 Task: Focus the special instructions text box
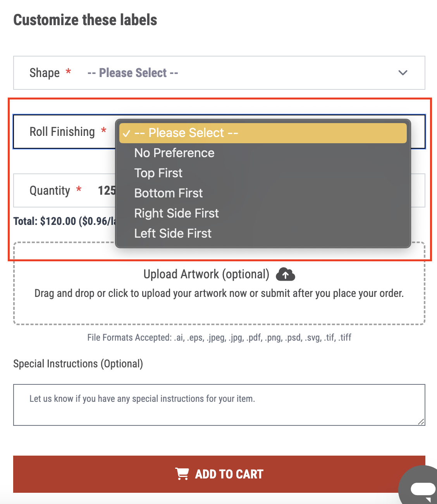click(219, 405)
